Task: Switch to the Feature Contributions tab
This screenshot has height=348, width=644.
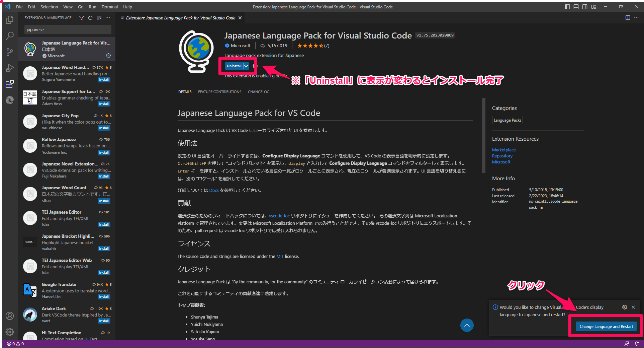Action: [x=219, y=92]
